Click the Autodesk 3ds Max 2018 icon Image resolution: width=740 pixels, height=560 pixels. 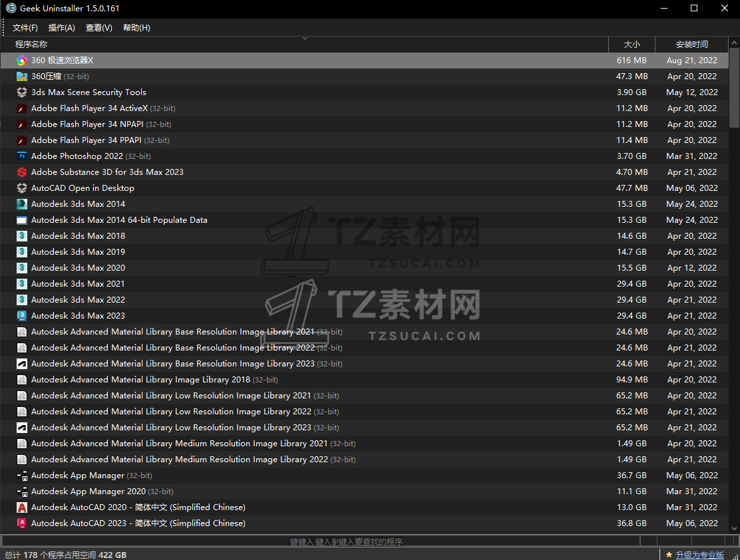[22, 236]
